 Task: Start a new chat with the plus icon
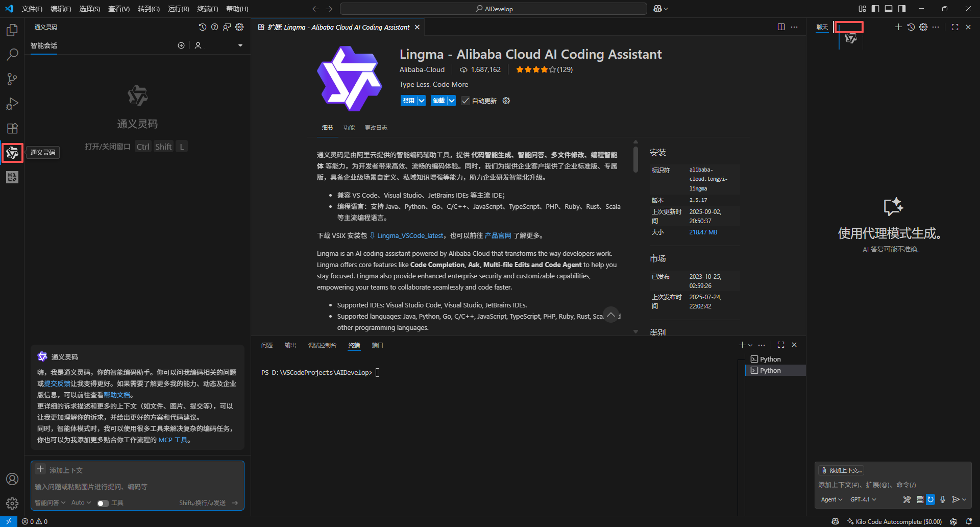(x=899, y=27)
